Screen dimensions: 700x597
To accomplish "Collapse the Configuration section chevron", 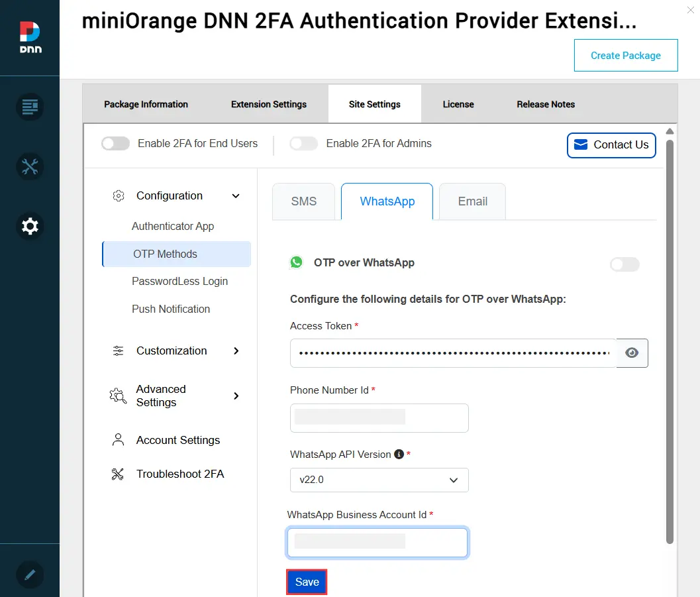I will click(236, 195).
